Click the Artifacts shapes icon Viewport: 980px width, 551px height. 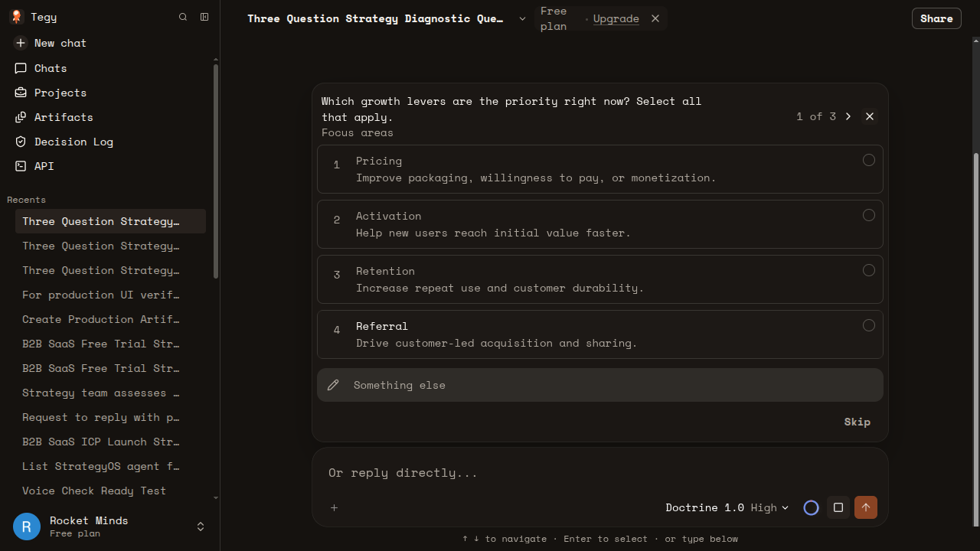click(x=21, y=117)
